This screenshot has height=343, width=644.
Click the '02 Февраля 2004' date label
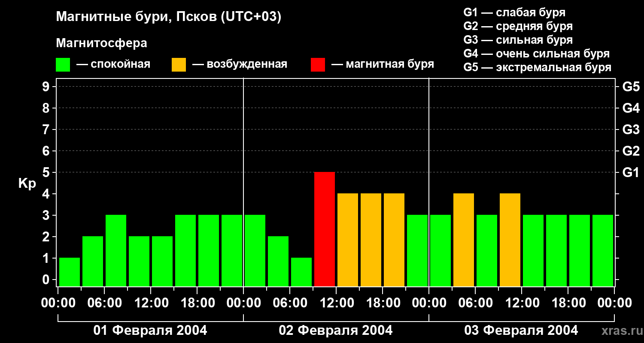(x=336, y=331)
